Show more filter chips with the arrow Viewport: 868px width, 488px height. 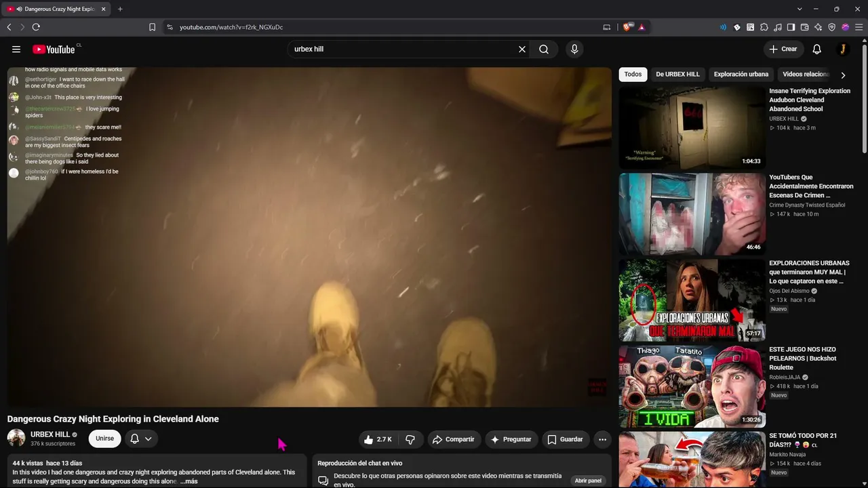(843, 75)
